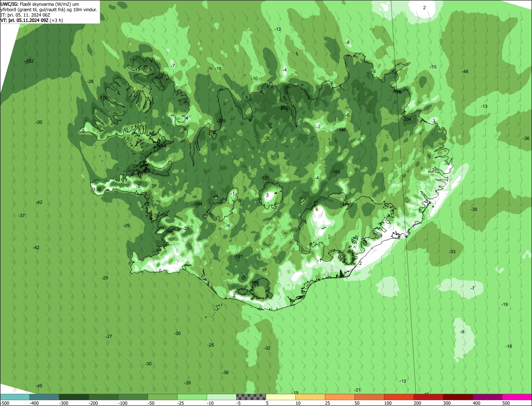Click the checkered -5 to 5 legend swatch
The width and height of the screenshot is (532, 406).
[x=251, y=397]
